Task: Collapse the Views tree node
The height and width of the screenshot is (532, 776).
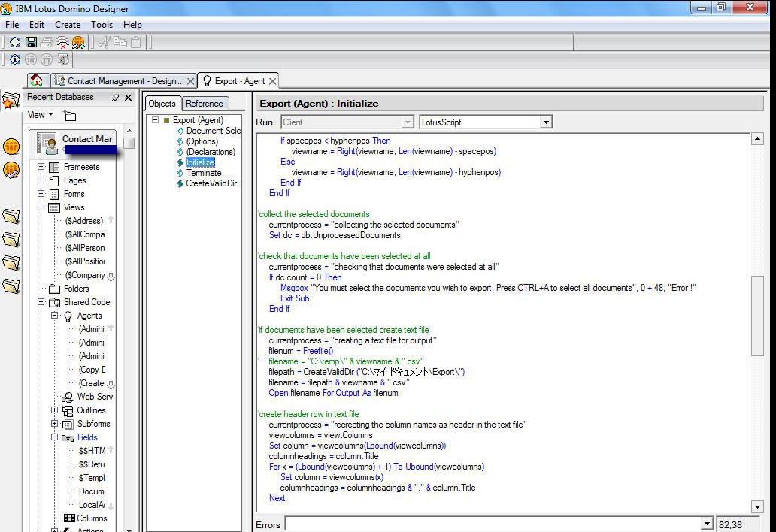Action: pyautogui.click(x=41, y=207)
